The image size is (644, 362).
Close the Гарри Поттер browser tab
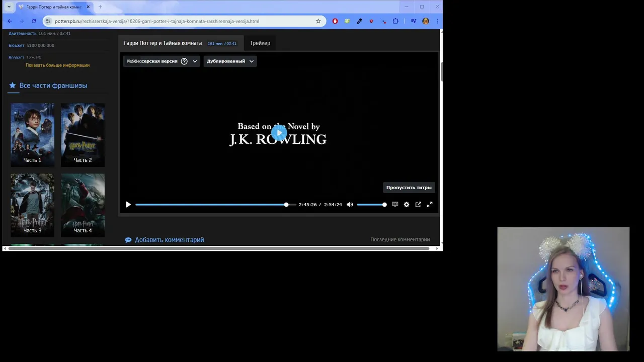pos(88,7)
